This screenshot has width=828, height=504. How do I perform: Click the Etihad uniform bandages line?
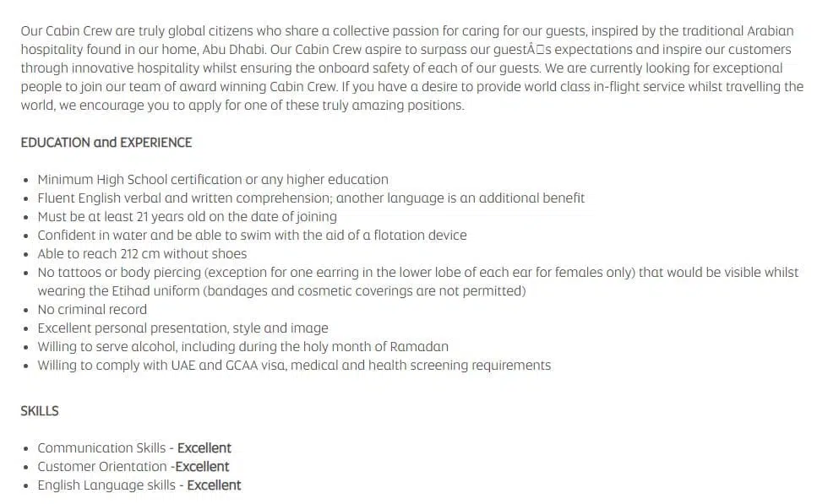(281, 290)
